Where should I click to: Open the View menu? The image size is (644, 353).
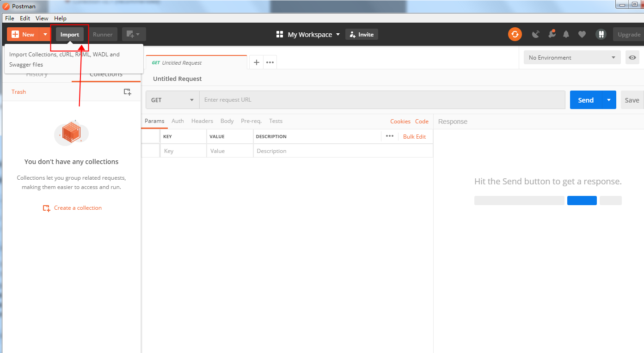click(42, 18)
